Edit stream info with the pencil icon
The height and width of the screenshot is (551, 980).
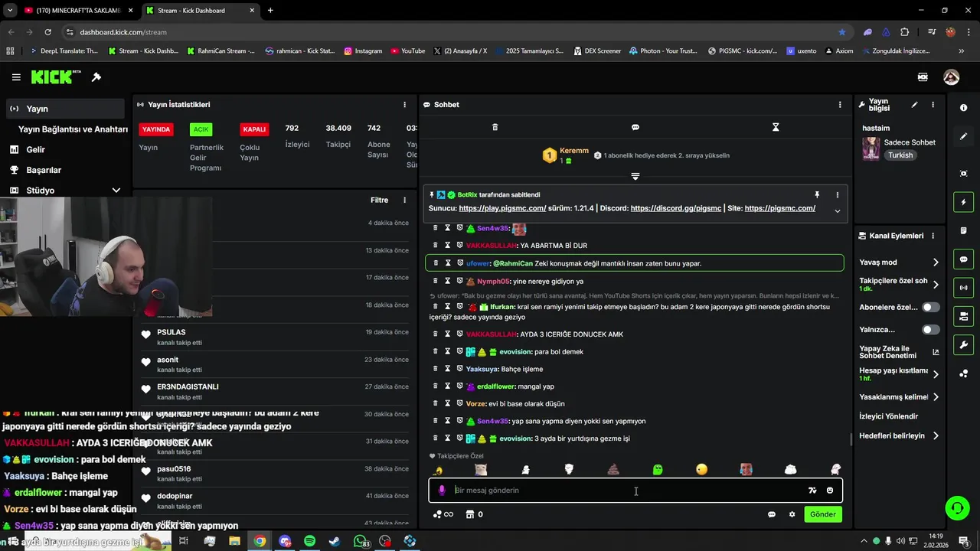(914, 105)
